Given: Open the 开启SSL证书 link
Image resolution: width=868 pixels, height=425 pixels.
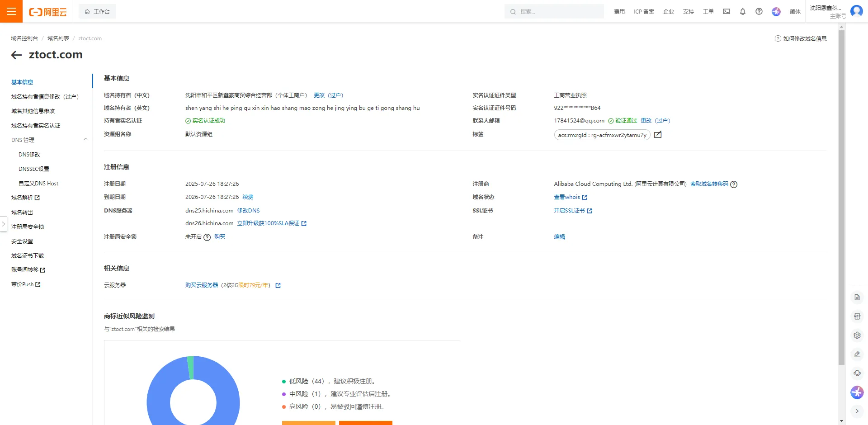Looking at the screenshot, I should (x=573, y=211).
